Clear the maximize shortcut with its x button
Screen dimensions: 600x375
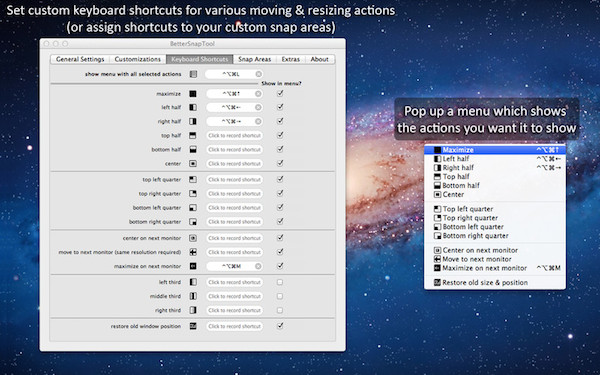coord(258,94)
